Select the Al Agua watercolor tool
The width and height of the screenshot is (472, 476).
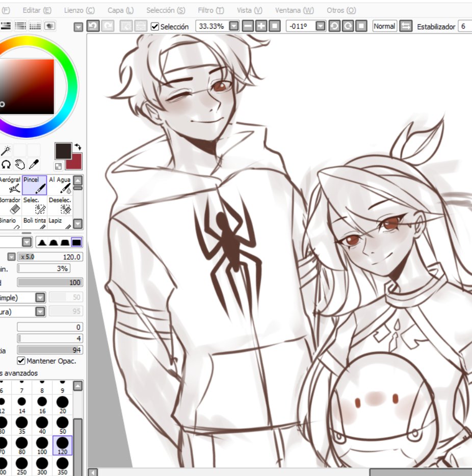tap(60, 185)
